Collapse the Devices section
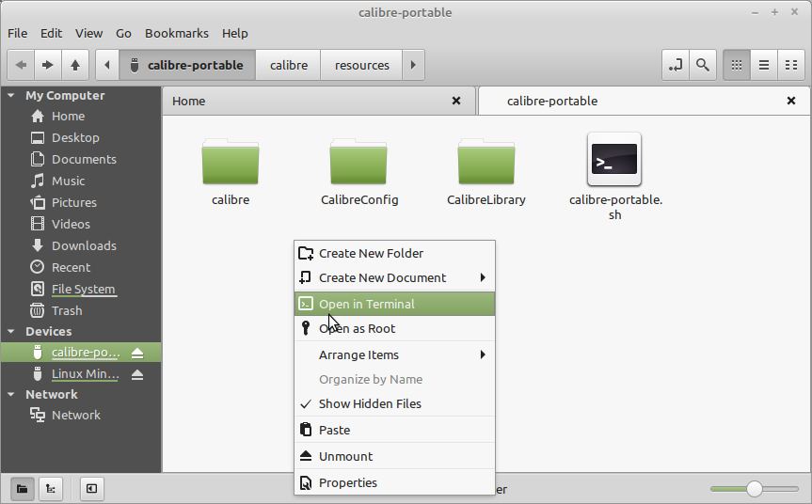The image size is (812, 504). (11, 331)
